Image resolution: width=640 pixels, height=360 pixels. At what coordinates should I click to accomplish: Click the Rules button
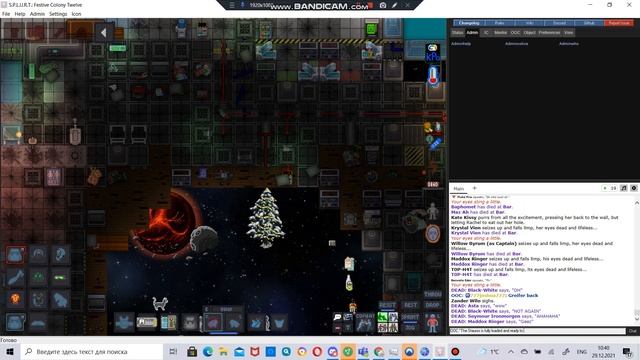click(499, 23)
